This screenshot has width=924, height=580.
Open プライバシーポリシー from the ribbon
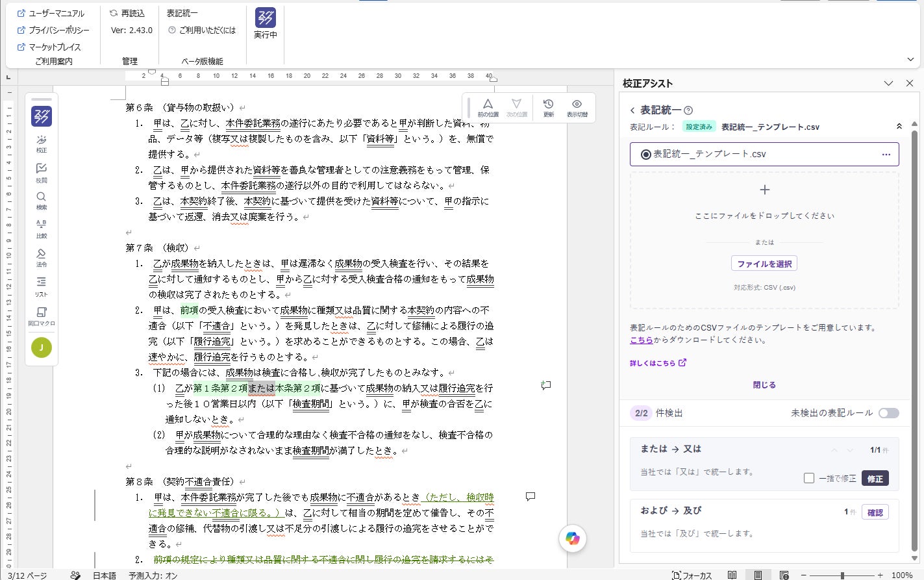pos(53,30)
